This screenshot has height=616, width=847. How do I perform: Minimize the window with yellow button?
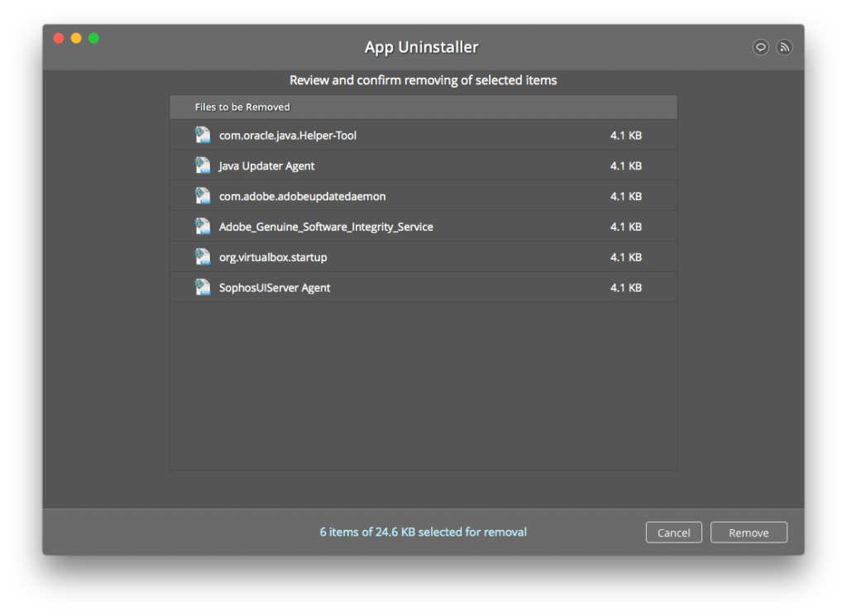pos(76,38)
